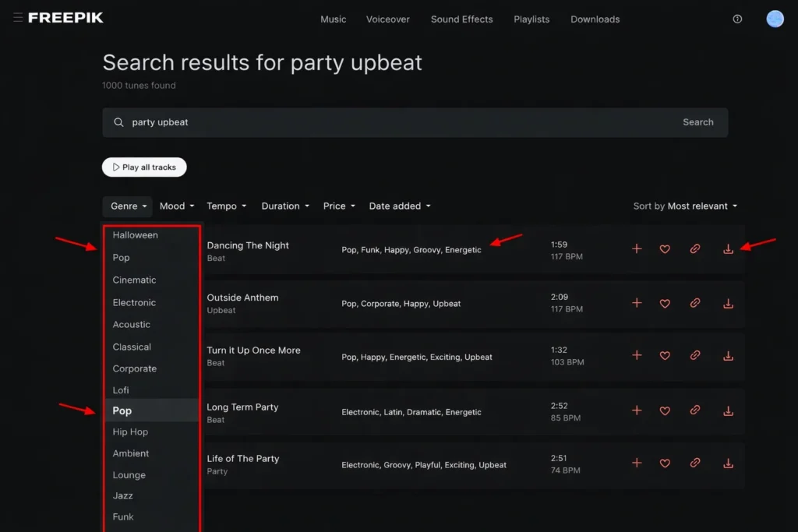Image resolution: width=798 pixels, height=532 pixels.
Task: Select Hip Hop from genre list
Action: point(130,432)
